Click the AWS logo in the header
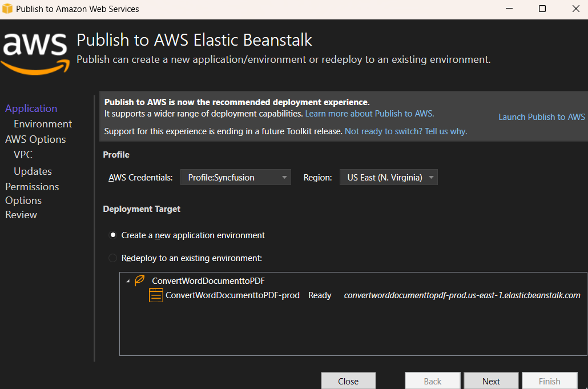This screenshot has height=389, width=588. pyautogui.click(x=35, y=54)
